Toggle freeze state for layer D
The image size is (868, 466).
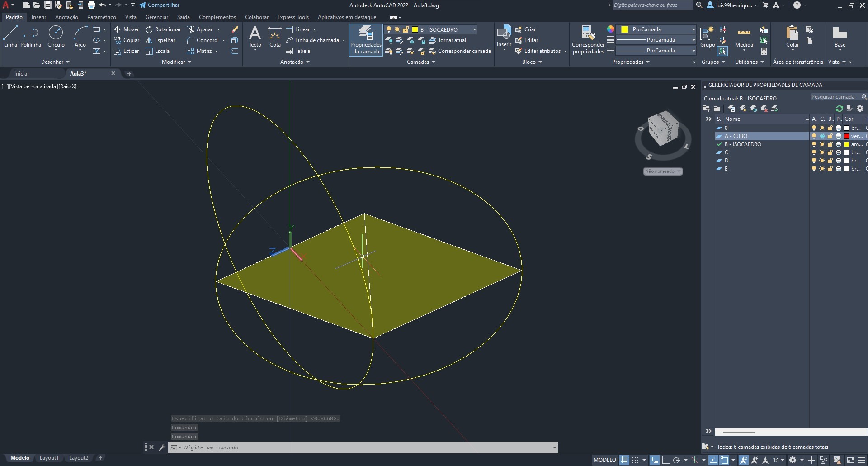822,161
